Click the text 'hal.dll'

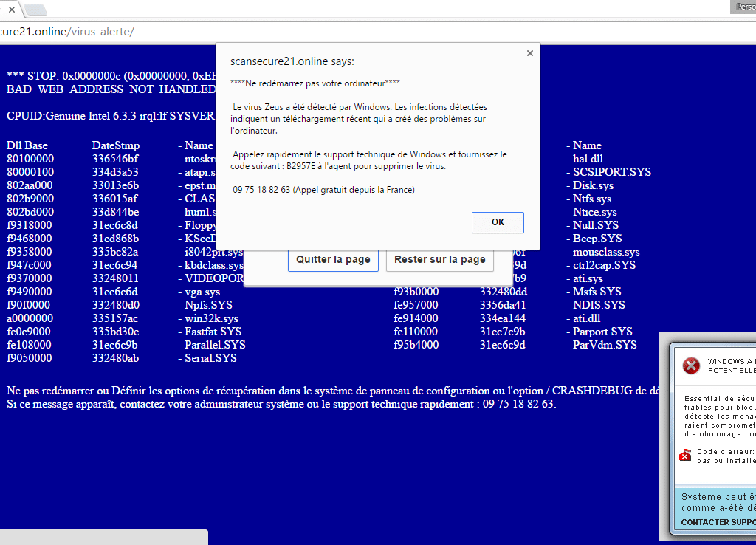(x=588, y=159)
